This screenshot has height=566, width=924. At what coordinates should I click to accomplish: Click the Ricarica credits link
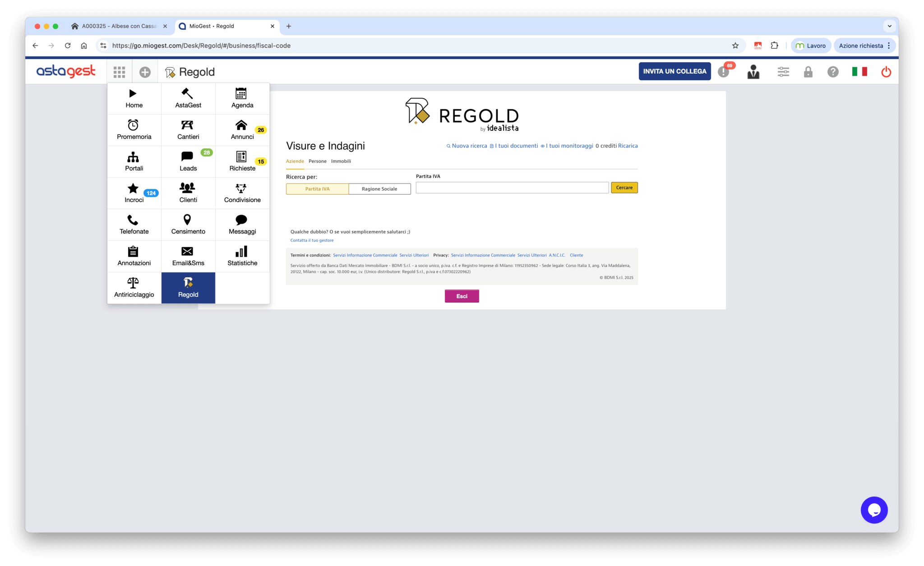pos(628,146)
